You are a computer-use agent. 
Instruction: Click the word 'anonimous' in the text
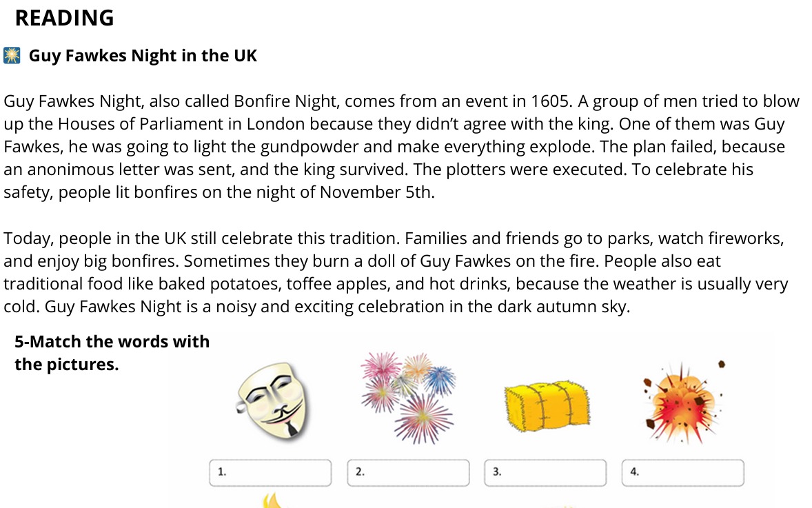click(70, 170)
